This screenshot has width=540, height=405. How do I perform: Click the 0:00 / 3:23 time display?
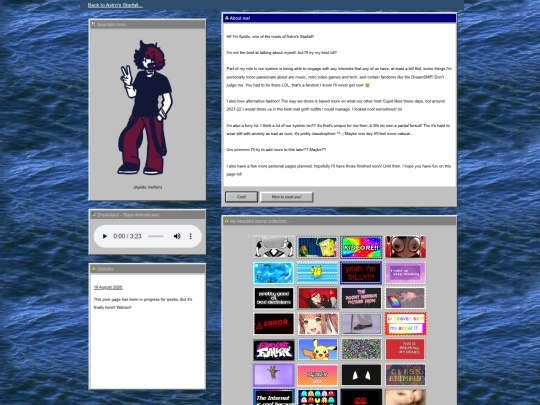coord(127,236)
